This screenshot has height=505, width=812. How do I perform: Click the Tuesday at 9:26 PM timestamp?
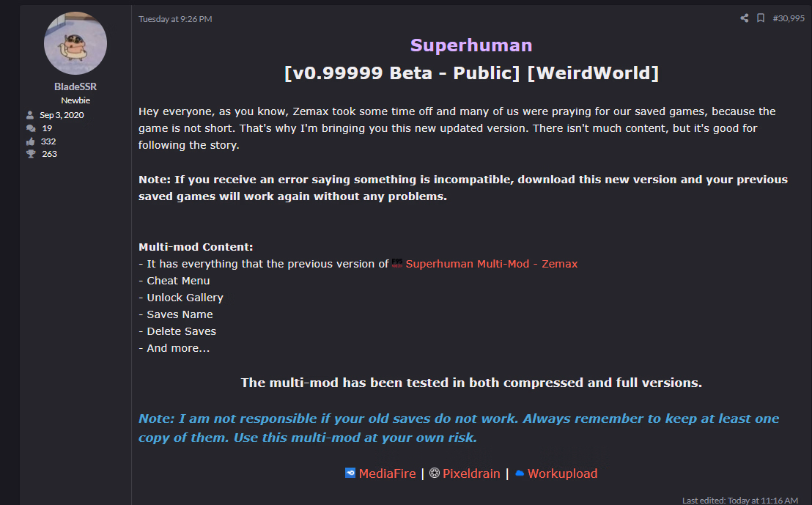(x=175, y=19)
